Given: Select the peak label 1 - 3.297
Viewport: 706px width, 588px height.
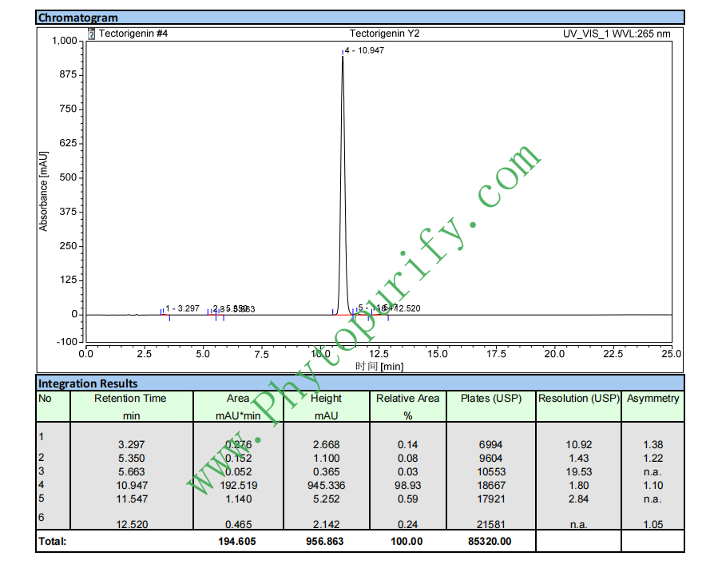Looking at the screenshot, I should (x=182, y=308).
